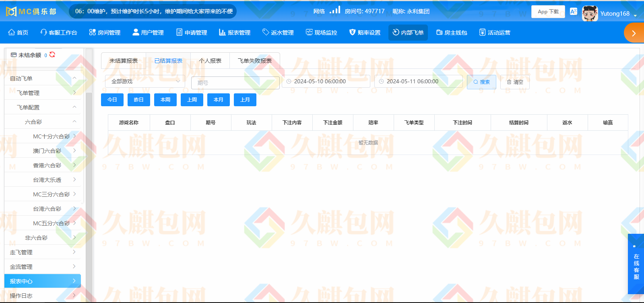644x303 pixels.
Task: Open MC五分六合彩 sidebar entry
Action: click(43, 223)
